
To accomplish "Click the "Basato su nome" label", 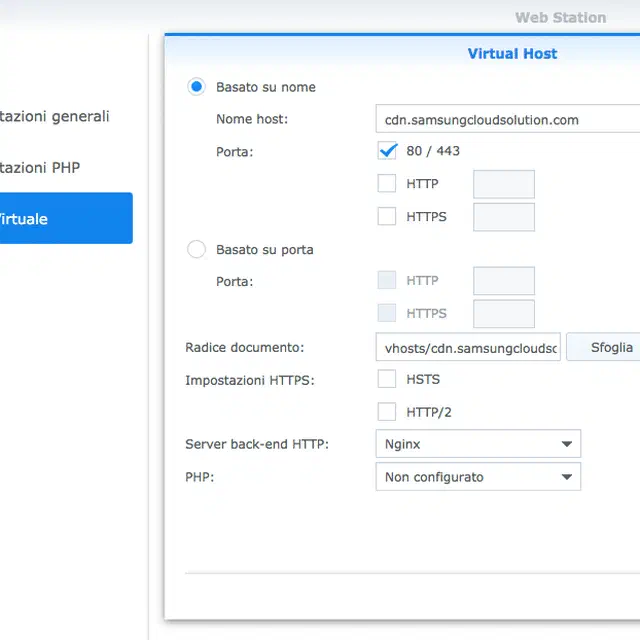I will (266, 87).
